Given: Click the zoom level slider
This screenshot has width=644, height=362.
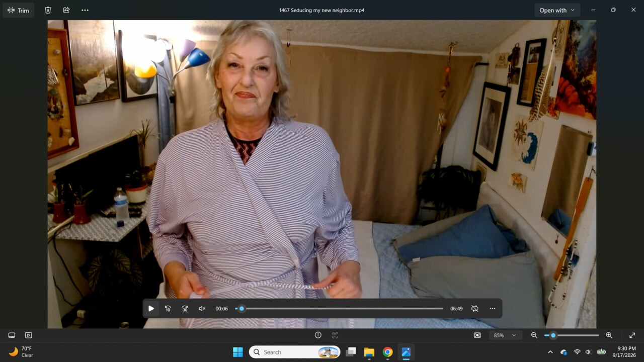Looking at the screenshot, I should coord(572,335).
